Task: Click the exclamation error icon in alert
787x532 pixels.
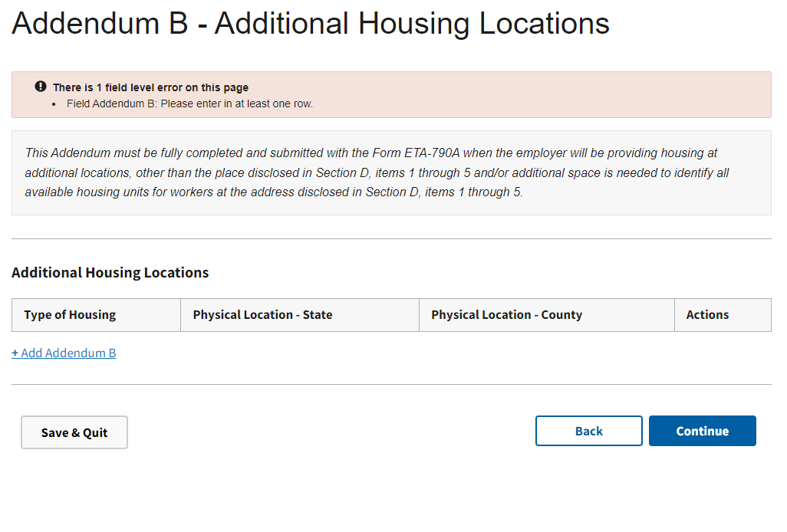Action: point(41,87)
